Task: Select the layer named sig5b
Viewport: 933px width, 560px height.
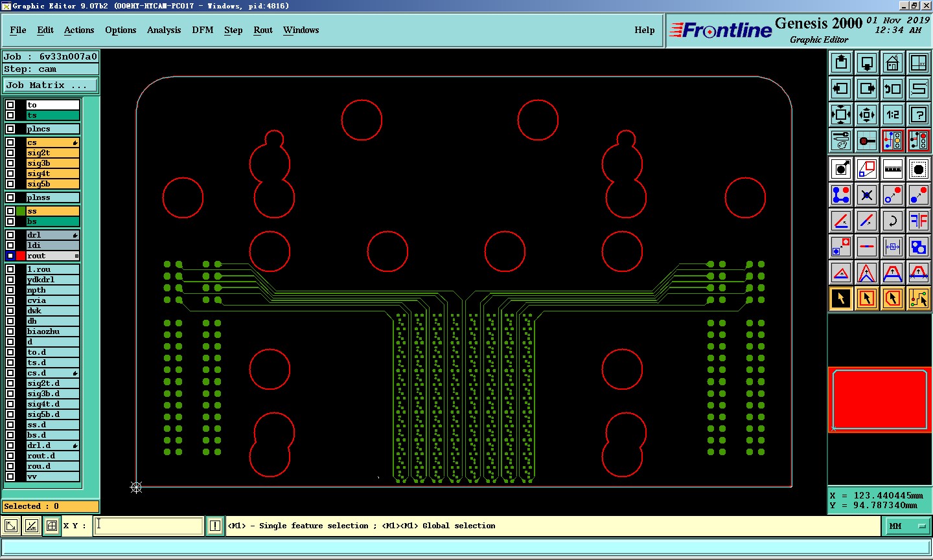Action: point(53,184)
